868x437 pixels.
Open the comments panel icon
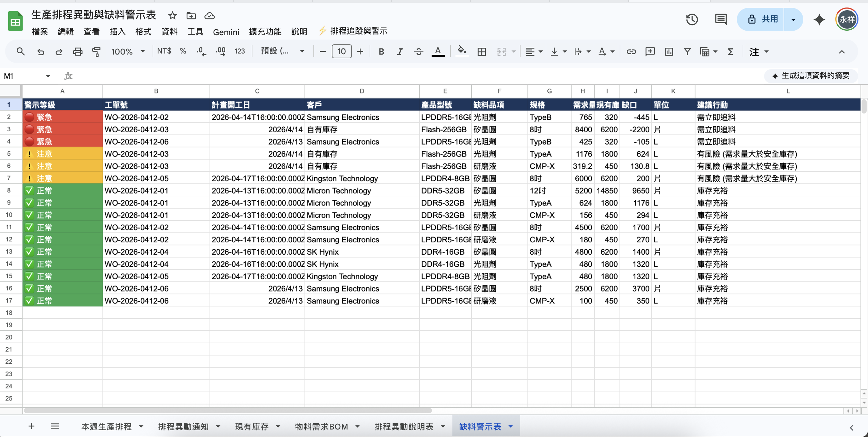click(x=720, y=19)
